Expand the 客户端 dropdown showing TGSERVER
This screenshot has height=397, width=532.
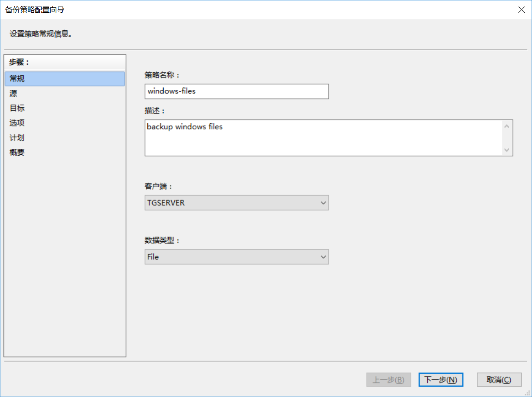(237, 203)
